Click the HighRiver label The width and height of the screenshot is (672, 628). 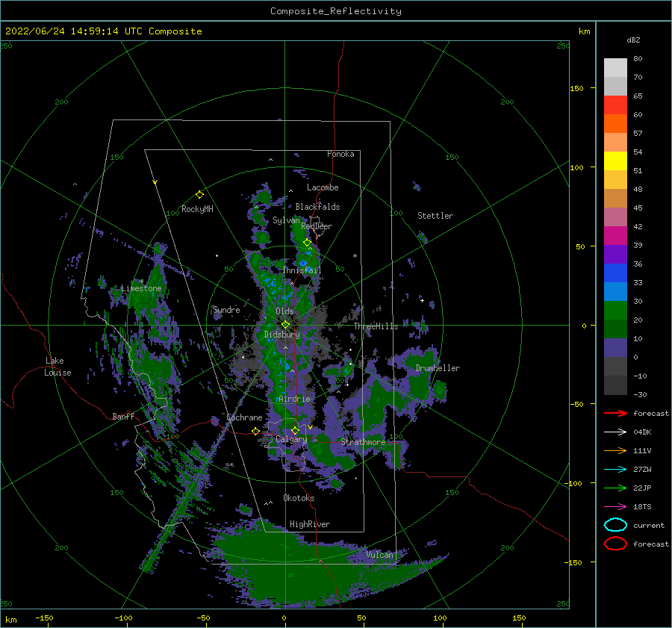coord(310,524)
